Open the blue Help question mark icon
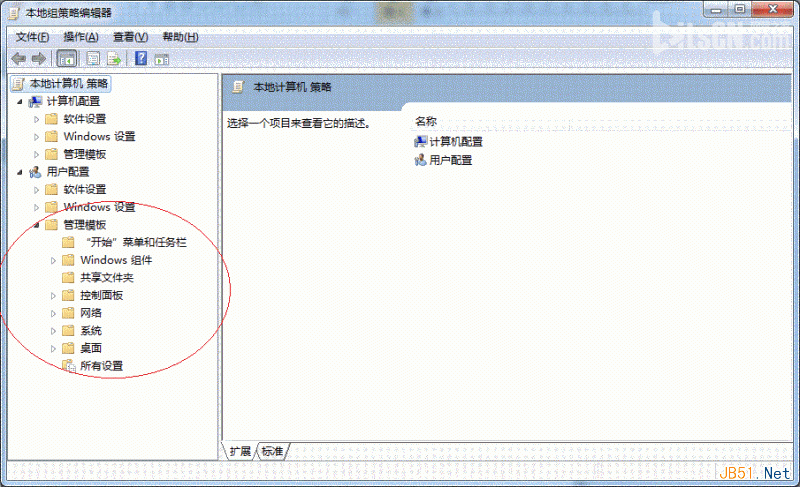Viewport: 800px width, 487px height. pos(141,59)
